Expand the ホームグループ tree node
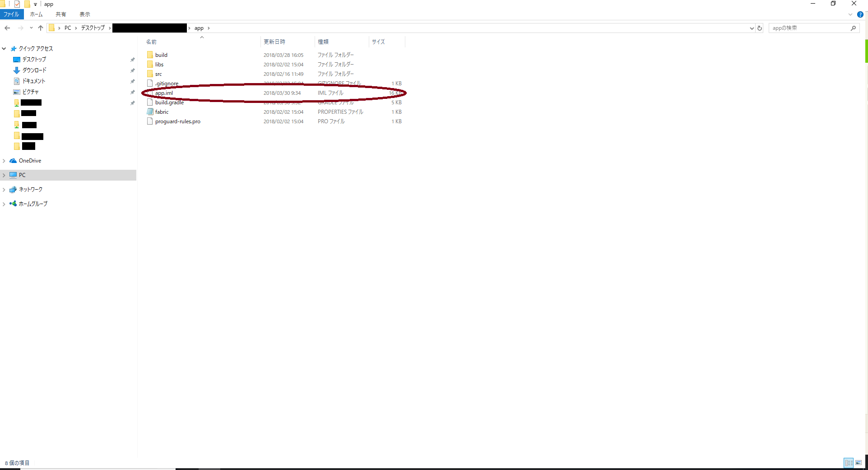The height and width of the screenshot is (470, 868). [x=4, y=204]
